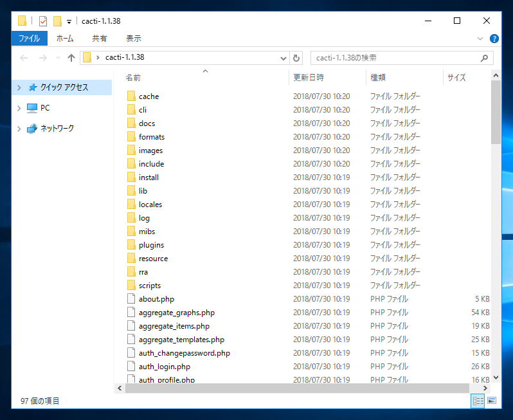Click the Properties icon in quick access toolbar
This screenshot has width=513, height=420.
[43, 21]
